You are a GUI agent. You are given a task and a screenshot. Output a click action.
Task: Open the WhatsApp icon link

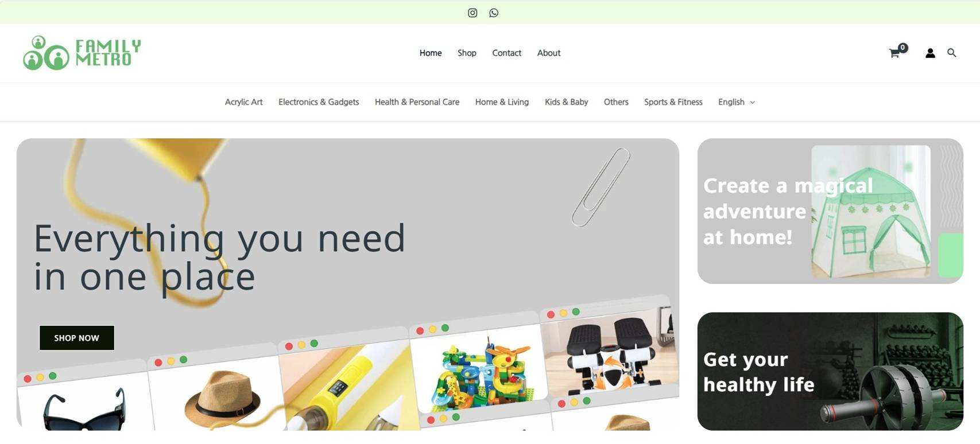click(x=494, y=13)
